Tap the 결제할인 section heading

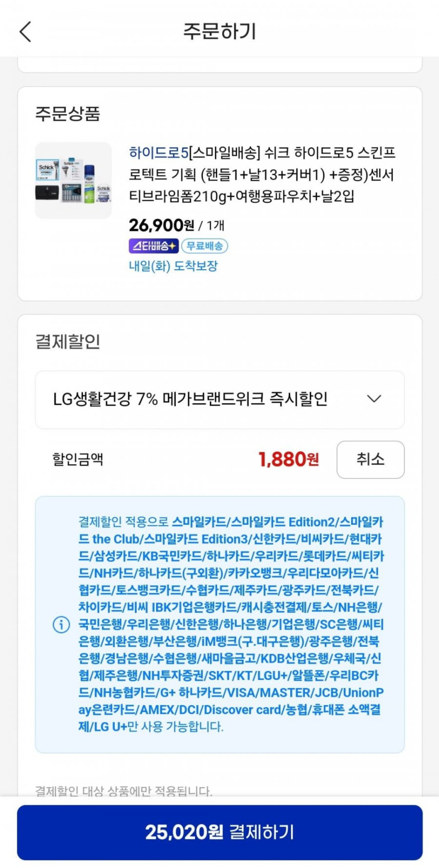coord(68,342)
